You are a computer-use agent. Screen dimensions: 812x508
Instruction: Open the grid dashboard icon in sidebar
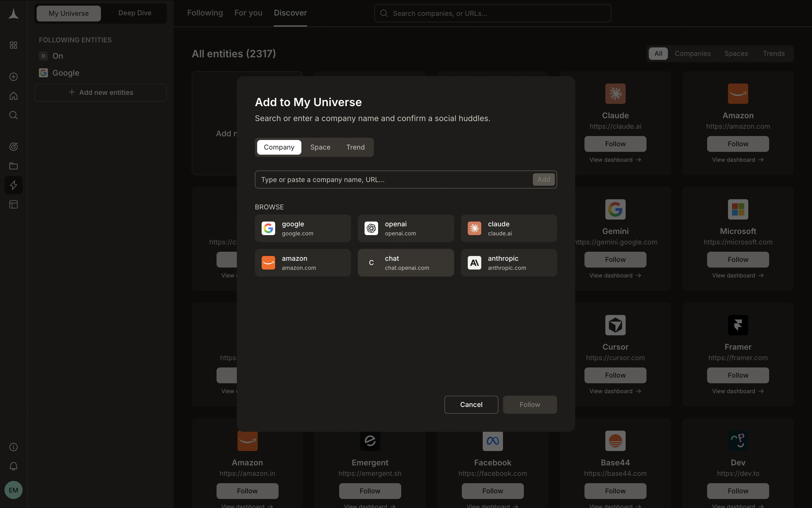click(x=14, y=45)
